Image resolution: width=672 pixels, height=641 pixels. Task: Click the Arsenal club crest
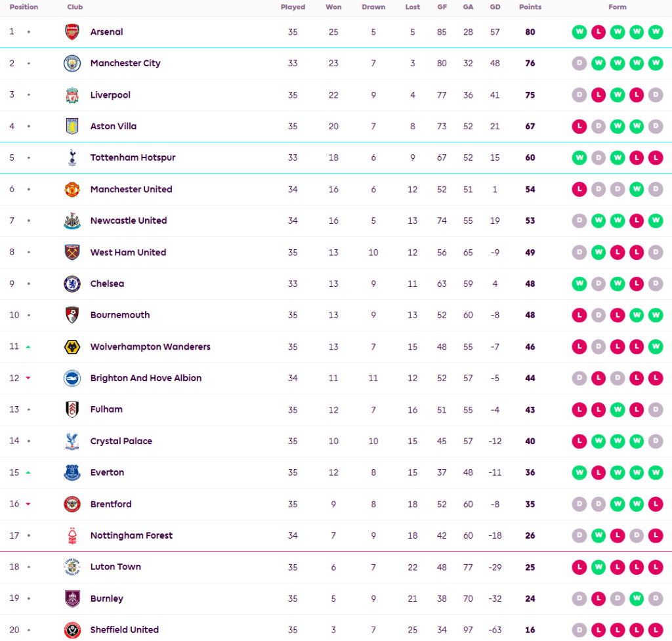72,32
